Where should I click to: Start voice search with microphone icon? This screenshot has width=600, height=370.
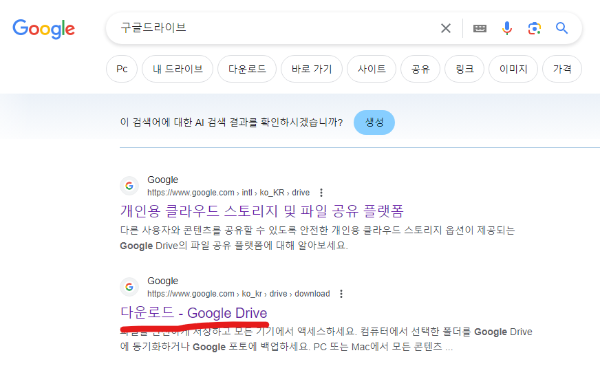pyautogui.click(x=507, y=28)
